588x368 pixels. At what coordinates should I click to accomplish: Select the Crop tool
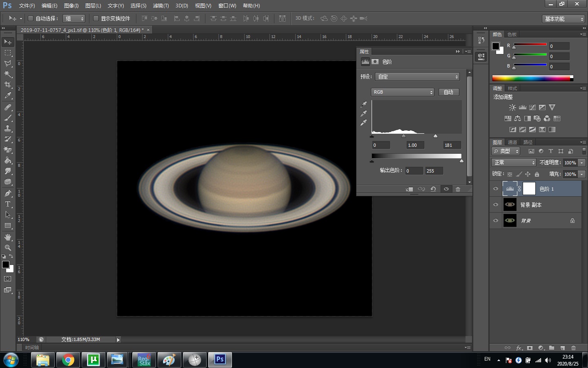tap(8, 85)
